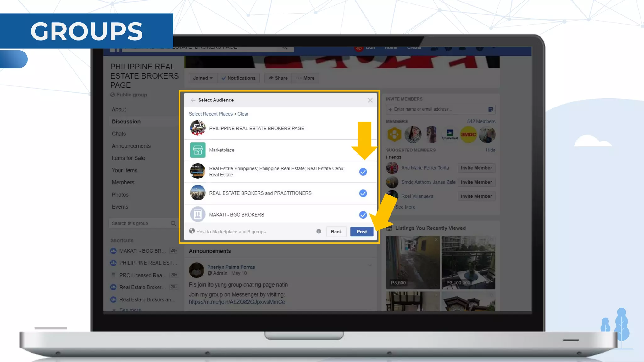Click the blue Post button
The height and width of the screenshot is (362, 644).
(x=362, y=232)
